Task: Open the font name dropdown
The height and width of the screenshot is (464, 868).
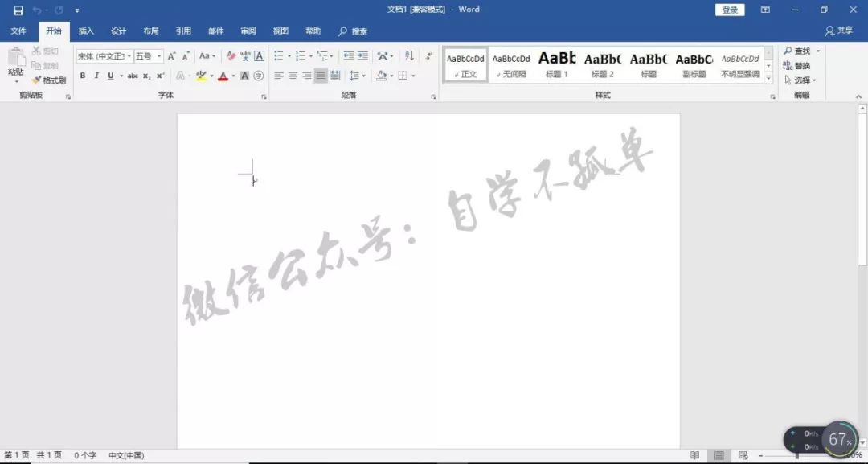Action: pyautogui.click(x=129, y=56)
